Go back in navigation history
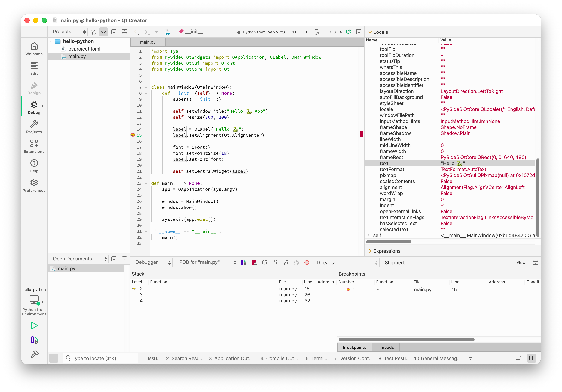Image resolution: width=562 pixels, height=392 pixels. pyautogui.click(x=136, y=32)
